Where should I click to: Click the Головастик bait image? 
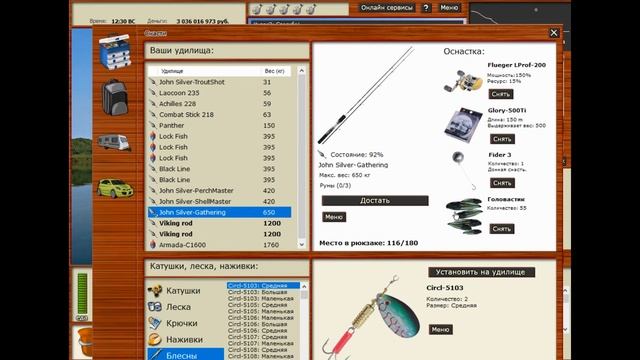tap(464, 215)
